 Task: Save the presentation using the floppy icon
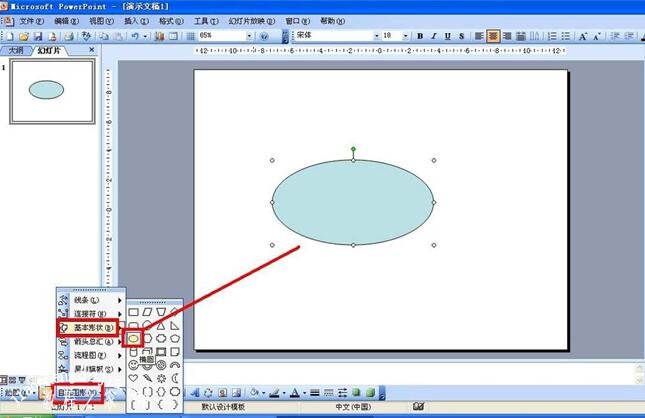point(38,36)
